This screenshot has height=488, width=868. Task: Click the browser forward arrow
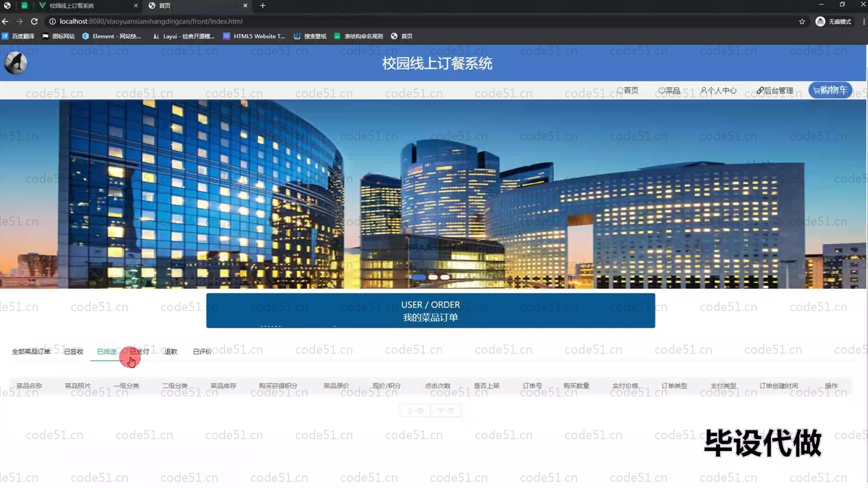pyautogui.click(x=19, y=21)
